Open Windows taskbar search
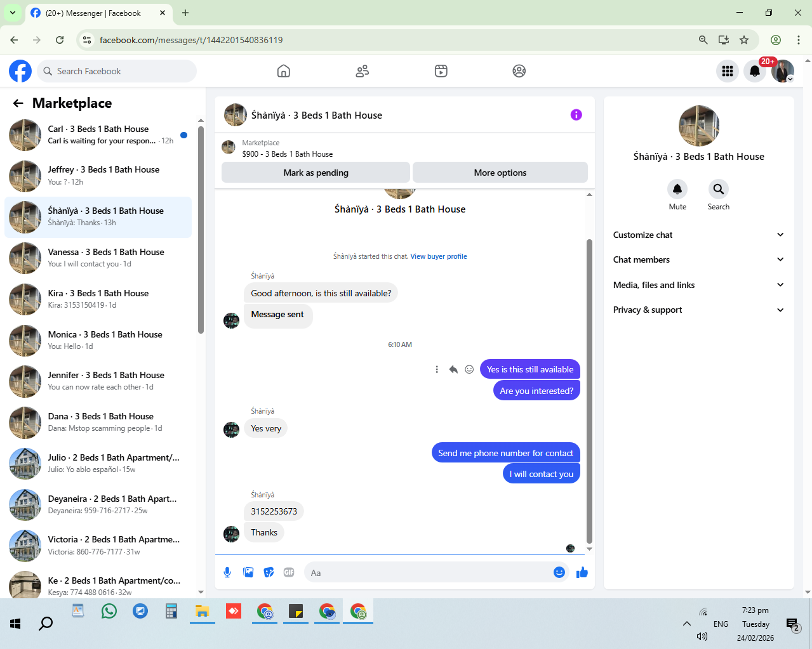The image size is (812, 649). (46, 624)
